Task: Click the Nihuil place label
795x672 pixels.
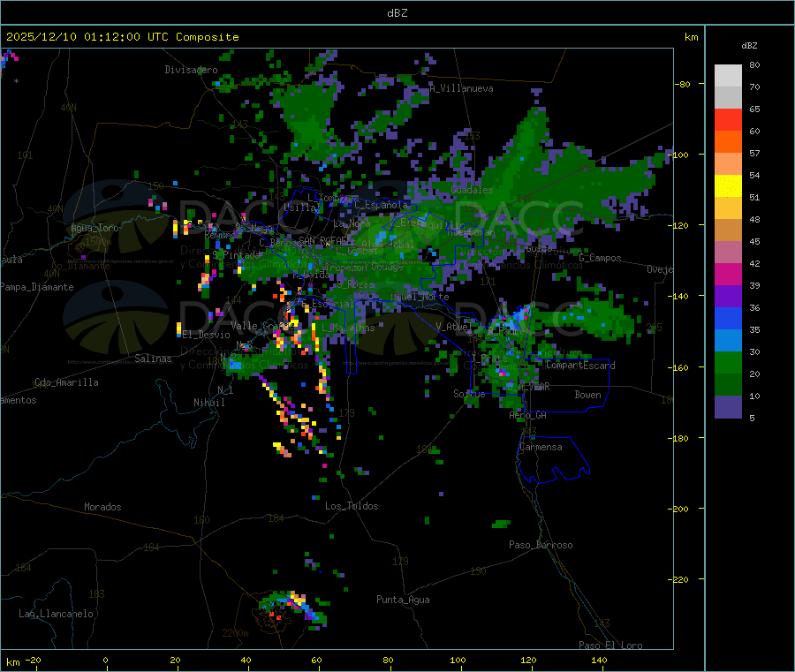Action: tap(209, 403)
